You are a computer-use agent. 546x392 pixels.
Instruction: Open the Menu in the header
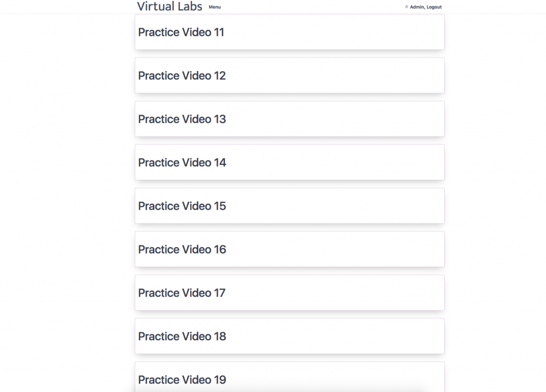click(x=214, y=7)
